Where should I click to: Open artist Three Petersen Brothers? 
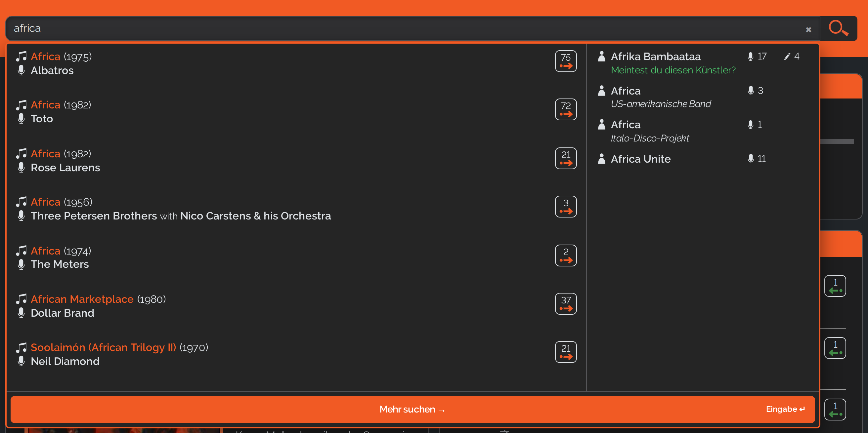94,216
